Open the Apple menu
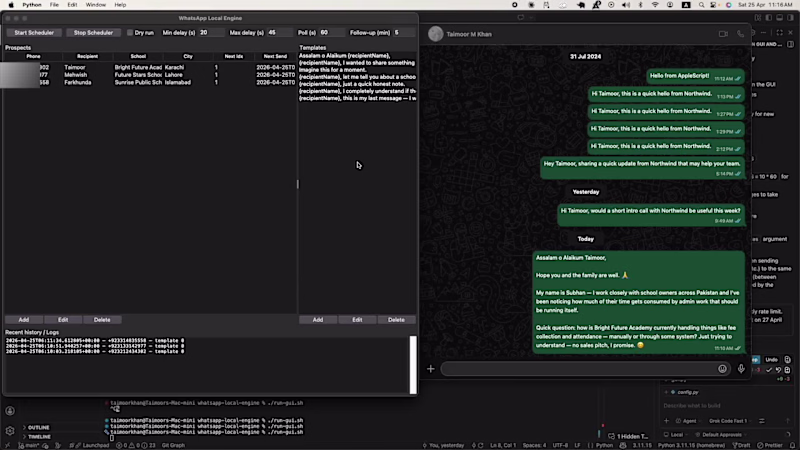 tap(11, 5)
